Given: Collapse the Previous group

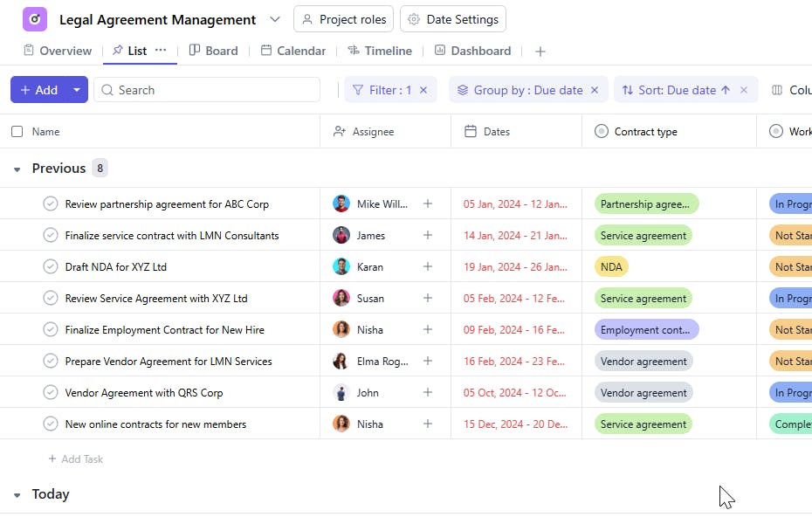Looking at the screenshot, I should [x=17, y=169].
